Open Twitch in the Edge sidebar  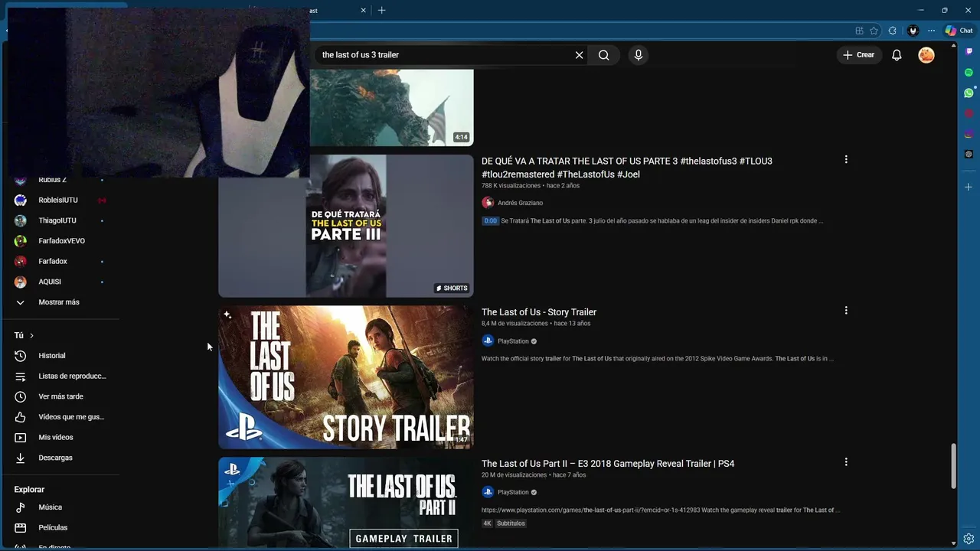(x=969, y=51)
